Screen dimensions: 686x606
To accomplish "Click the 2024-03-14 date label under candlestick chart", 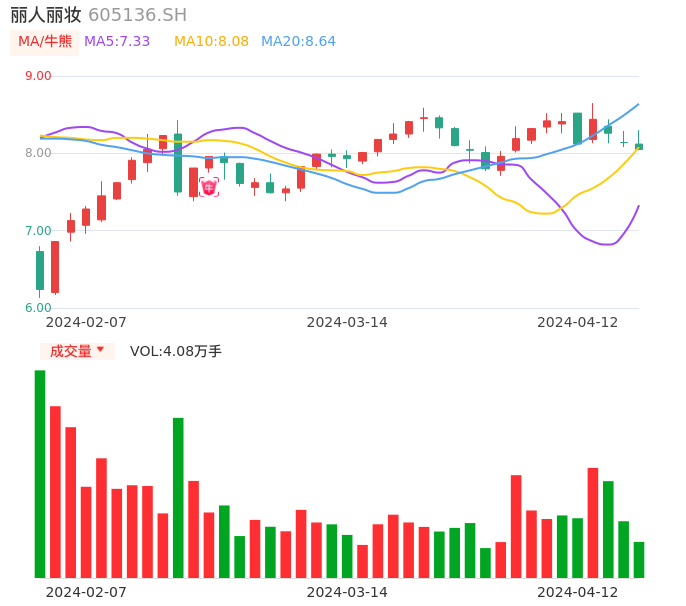I will [x=347, y=322].
